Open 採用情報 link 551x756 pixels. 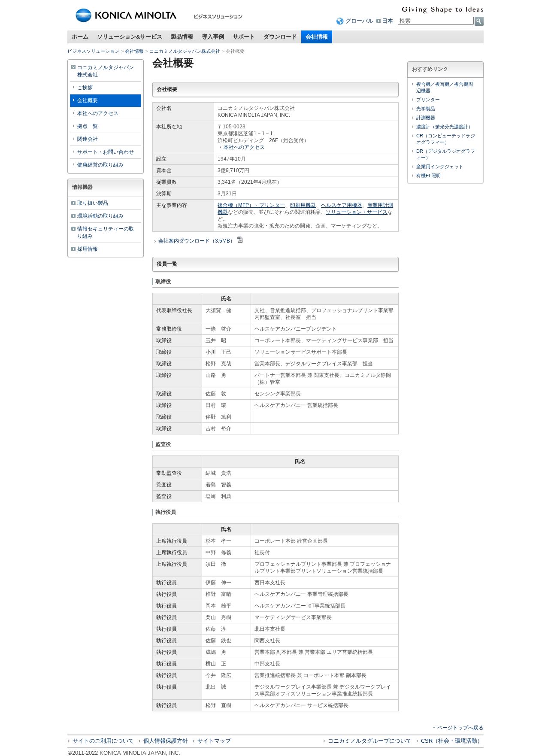tap(88, 249)
